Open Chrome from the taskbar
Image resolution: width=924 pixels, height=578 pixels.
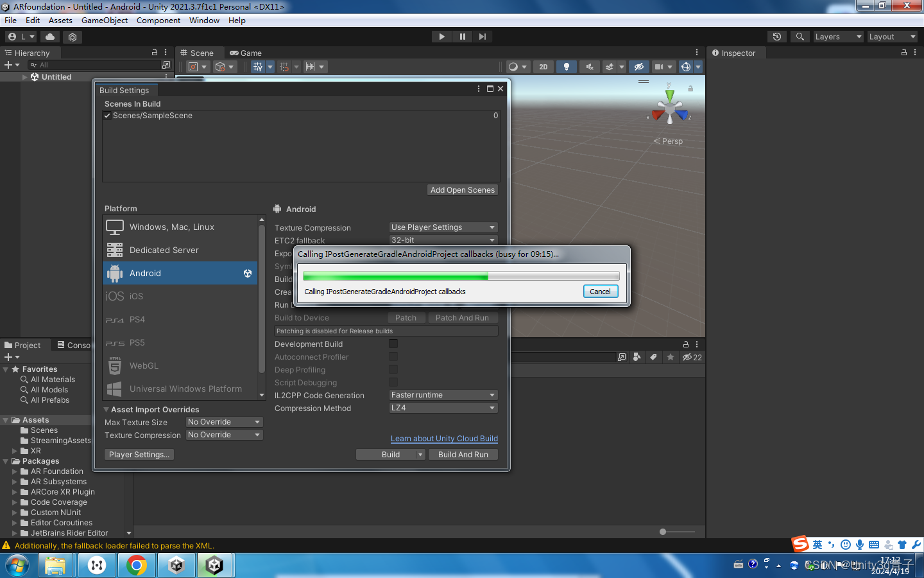click(136, 565)
